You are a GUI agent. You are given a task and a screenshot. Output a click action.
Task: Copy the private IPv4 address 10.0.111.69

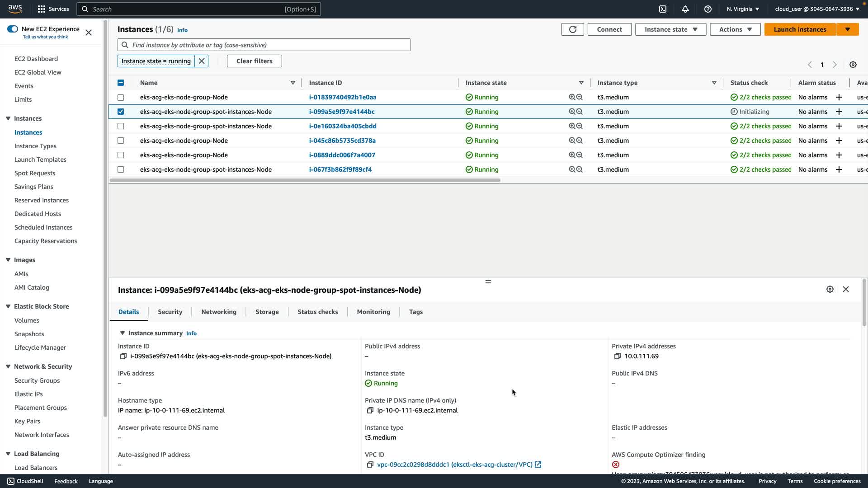click(618, 356)
